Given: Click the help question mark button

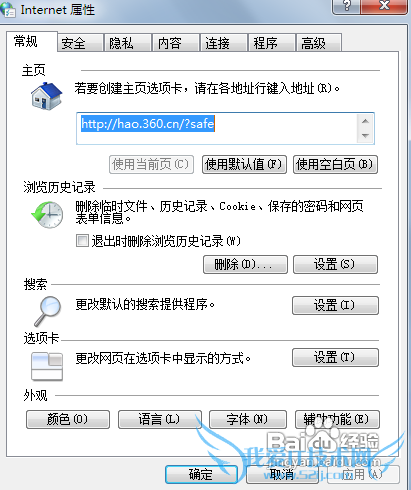Looking at the screenshot, I should tap(347, 6).
